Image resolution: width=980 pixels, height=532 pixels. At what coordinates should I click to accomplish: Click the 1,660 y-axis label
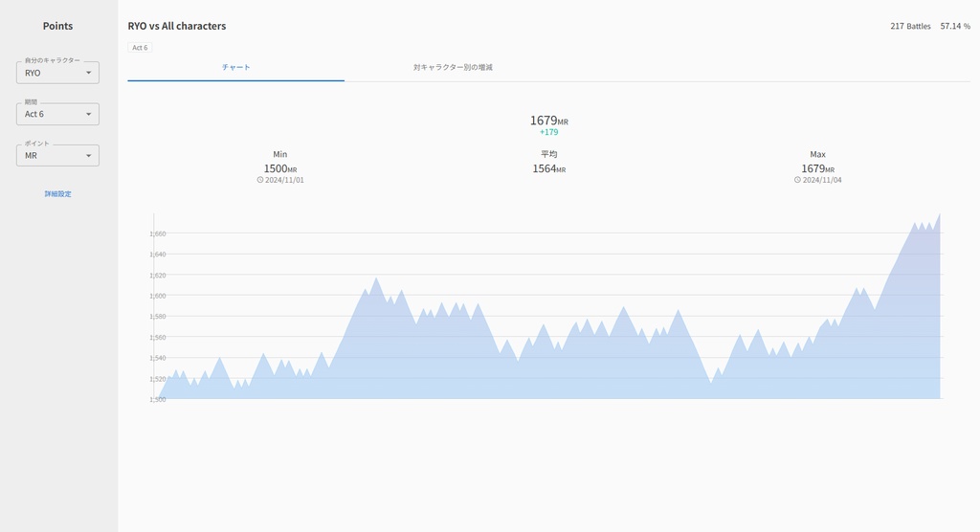coord(158,233)
